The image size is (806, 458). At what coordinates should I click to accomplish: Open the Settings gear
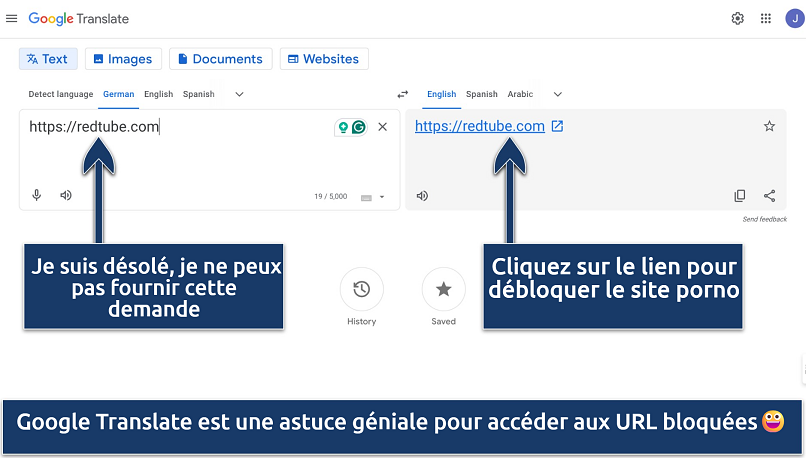point(737,19)
